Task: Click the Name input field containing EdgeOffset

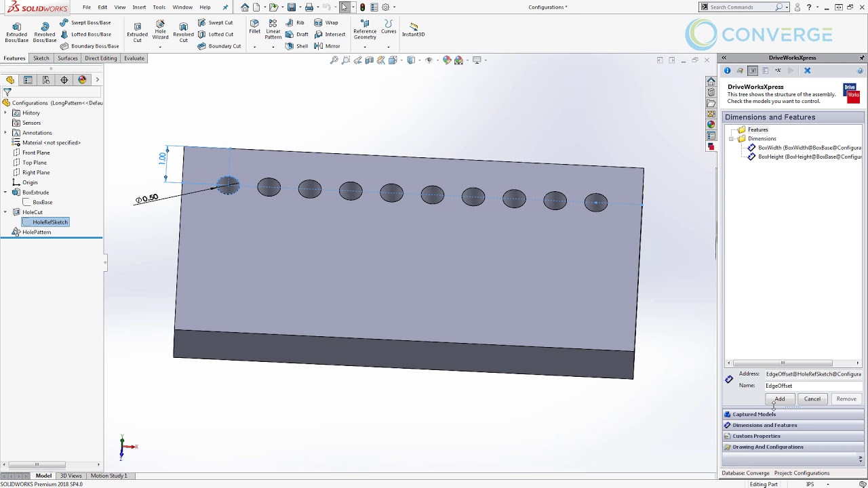Action: [x=812, y=386]
